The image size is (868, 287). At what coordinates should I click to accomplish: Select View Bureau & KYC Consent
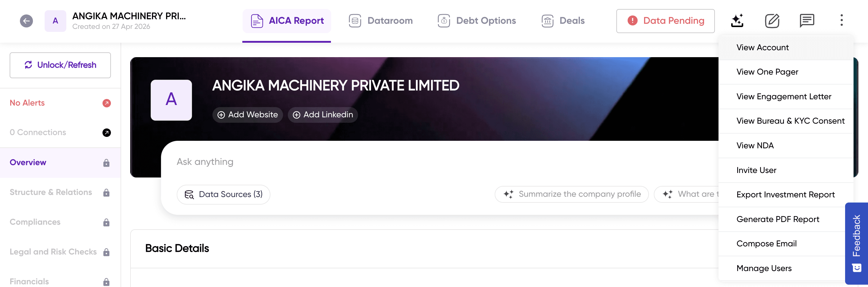click(x=790, y=120)
